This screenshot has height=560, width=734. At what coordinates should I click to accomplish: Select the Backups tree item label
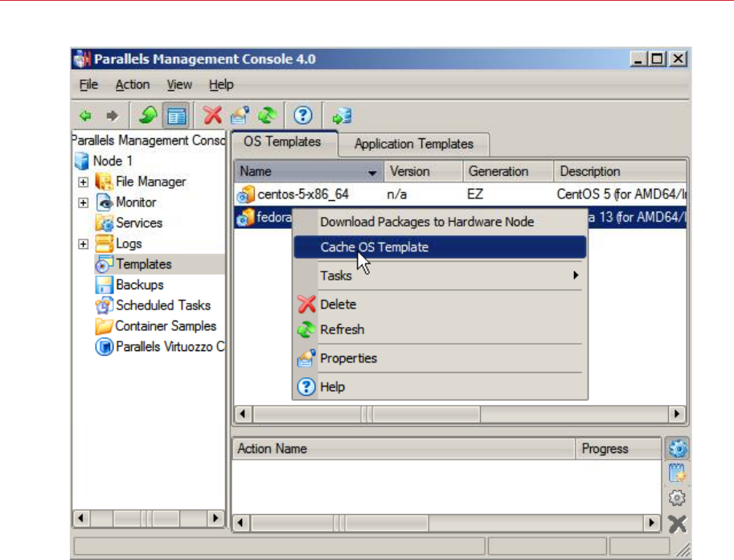140,285
